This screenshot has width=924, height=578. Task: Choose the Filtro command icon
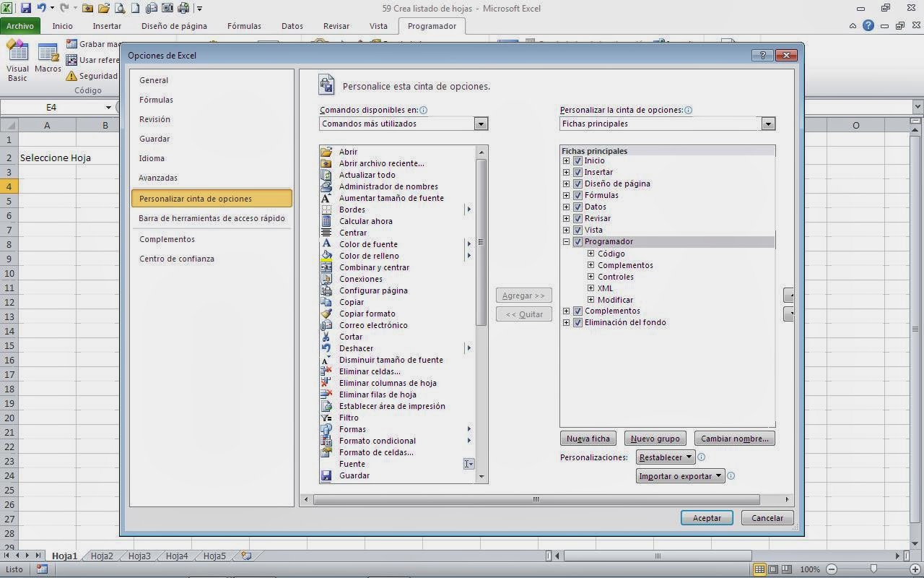(326, 418)
